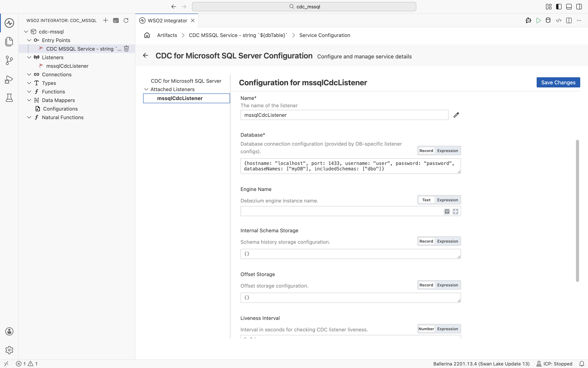
Task: Click the back arrow beside configuration title
Action: pyautogui.click(x=146, y=55)
